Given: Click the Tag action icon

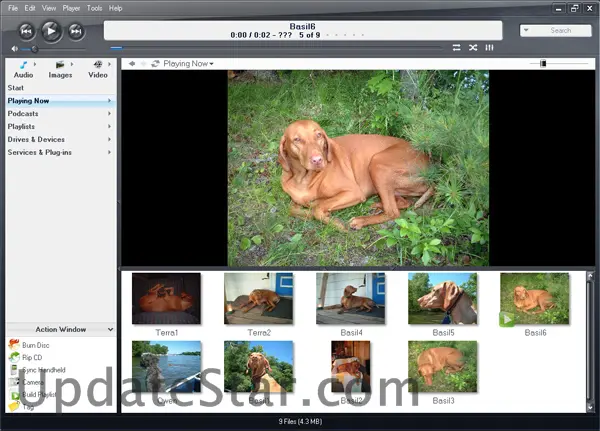Looking at the screenshot, I should coord(14,407).
